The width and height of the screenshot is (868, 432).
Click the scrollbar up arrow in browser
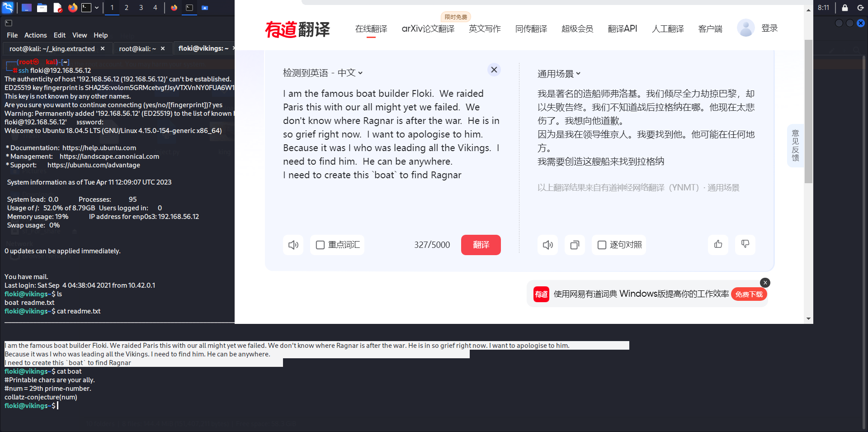(x=809, y=10)
